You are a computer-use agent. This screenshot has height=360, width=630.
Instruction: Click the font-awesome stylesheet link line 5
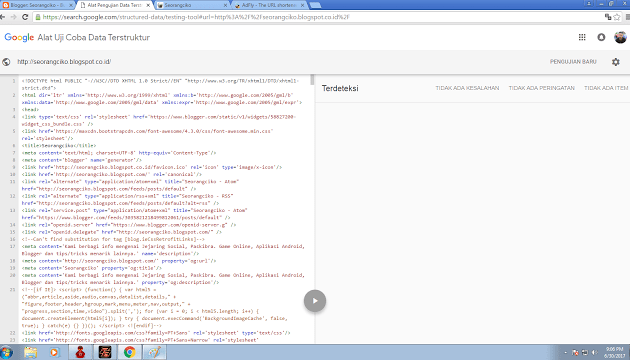pos(147,135)
